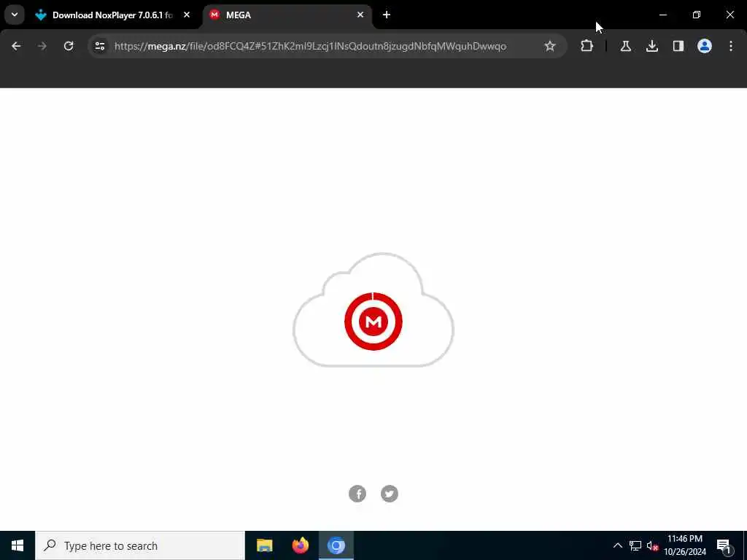Launch File Explorer from the taskbar
This screenshot has width=747, height=560.
tap(264, 545)
